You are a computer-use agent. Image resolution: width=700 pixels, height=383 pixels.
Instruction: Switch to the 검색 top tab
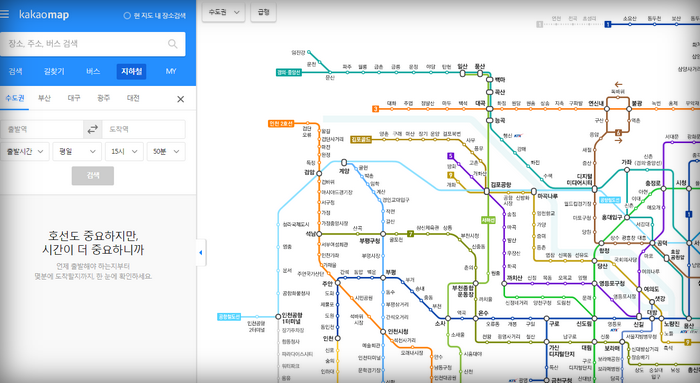click(x=15, y=71)
